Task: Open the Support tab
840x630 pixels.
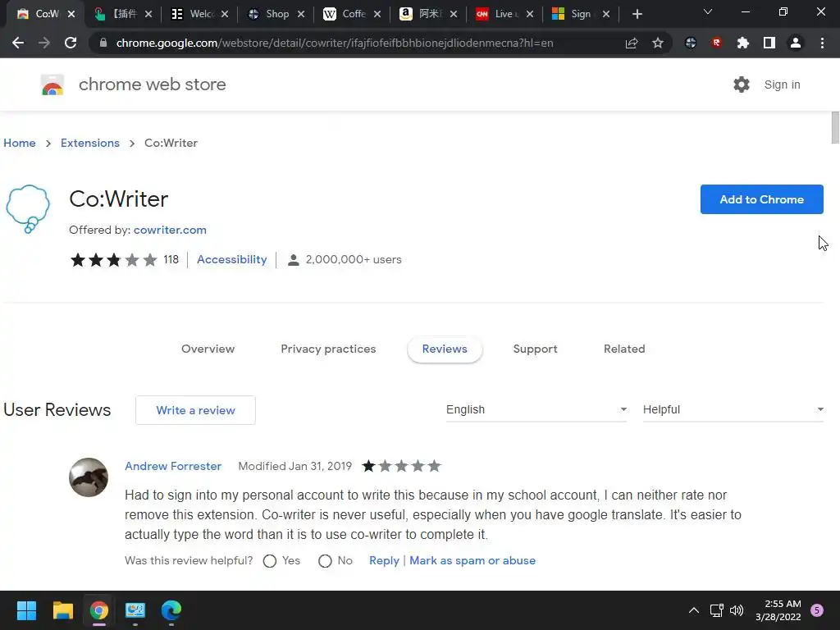Action: (535, 349)
